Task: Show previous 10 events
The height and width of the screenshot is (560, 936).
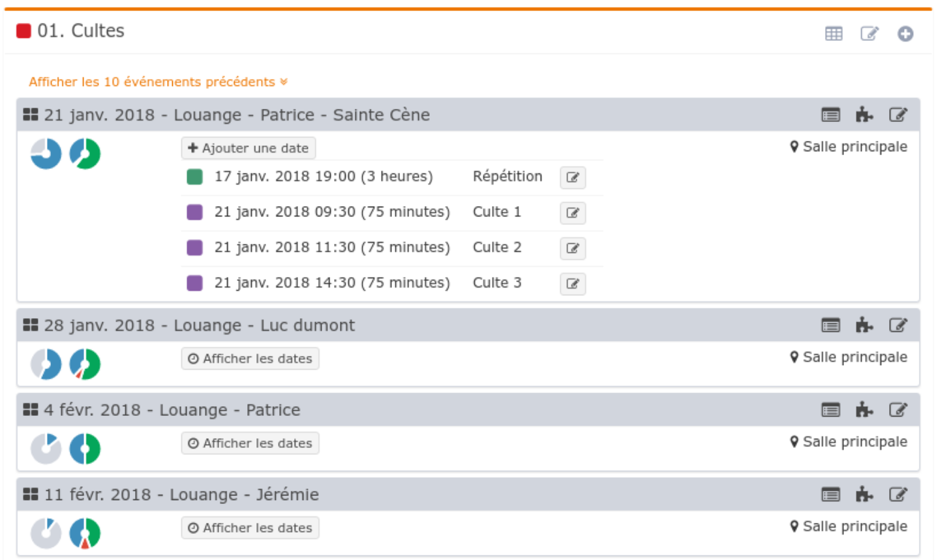Action: pyautogui.click(x=158, y=82)
